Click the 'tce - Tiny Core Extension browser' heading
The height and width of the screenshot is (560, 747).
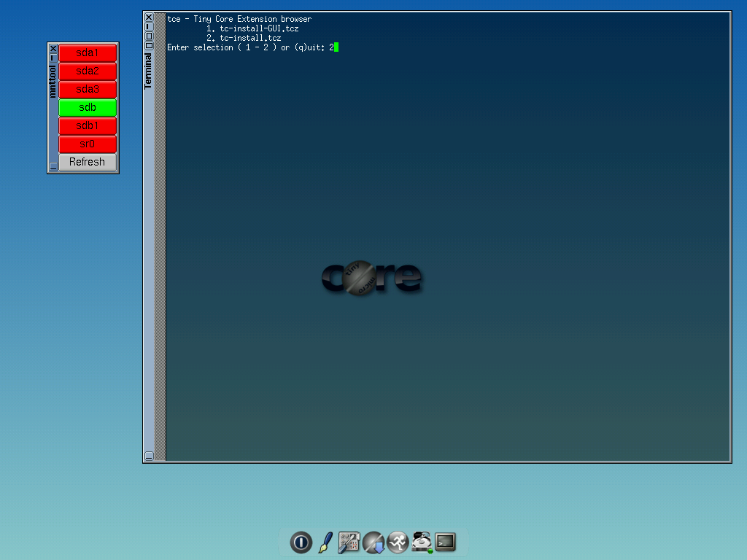click(x=239, y=19)
